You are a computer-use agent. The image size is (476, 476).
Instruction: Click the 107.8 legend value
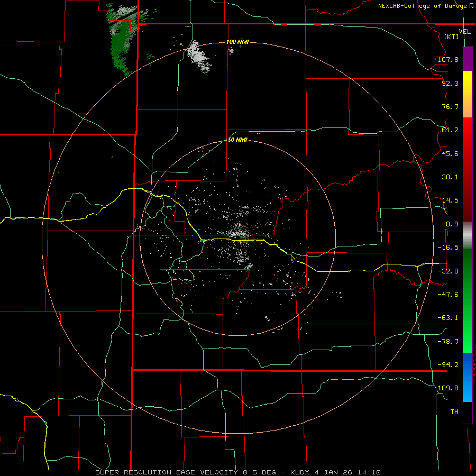point(448,59)
